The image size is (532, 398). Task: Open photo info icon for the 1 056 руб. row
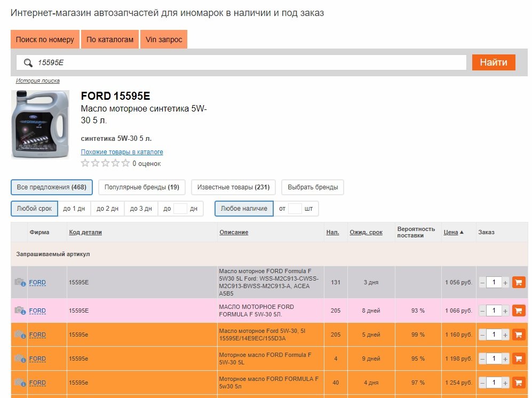(x=20, y=282)
